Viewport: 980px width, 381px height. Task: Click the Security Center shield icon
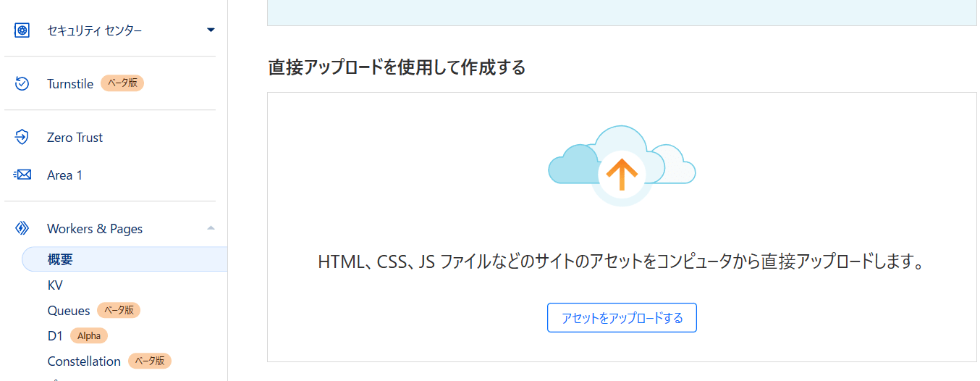coord(22,30)
